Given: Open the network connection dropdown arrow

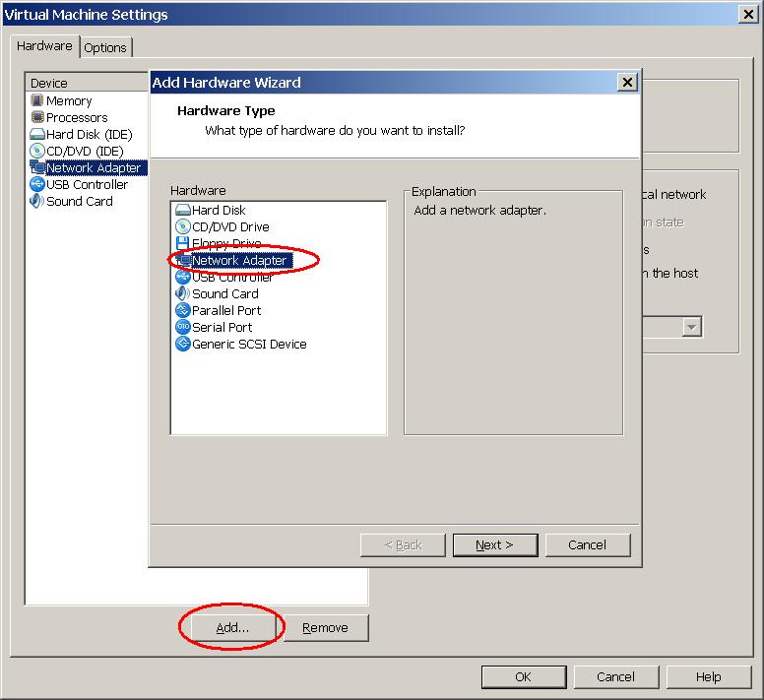Looking at the screenshot, I should [692, 327].
